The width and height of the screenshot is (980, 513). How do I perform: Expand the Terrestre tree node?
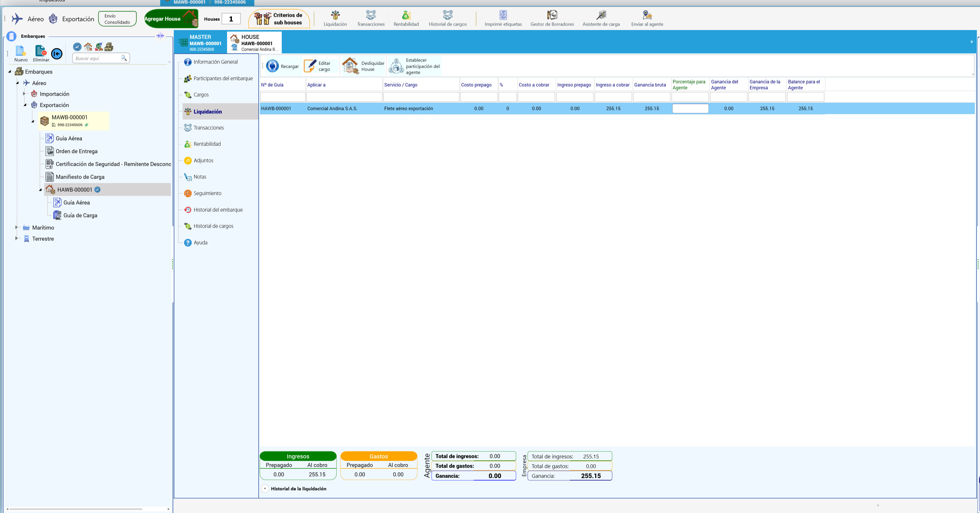click(x=16, y=238)
